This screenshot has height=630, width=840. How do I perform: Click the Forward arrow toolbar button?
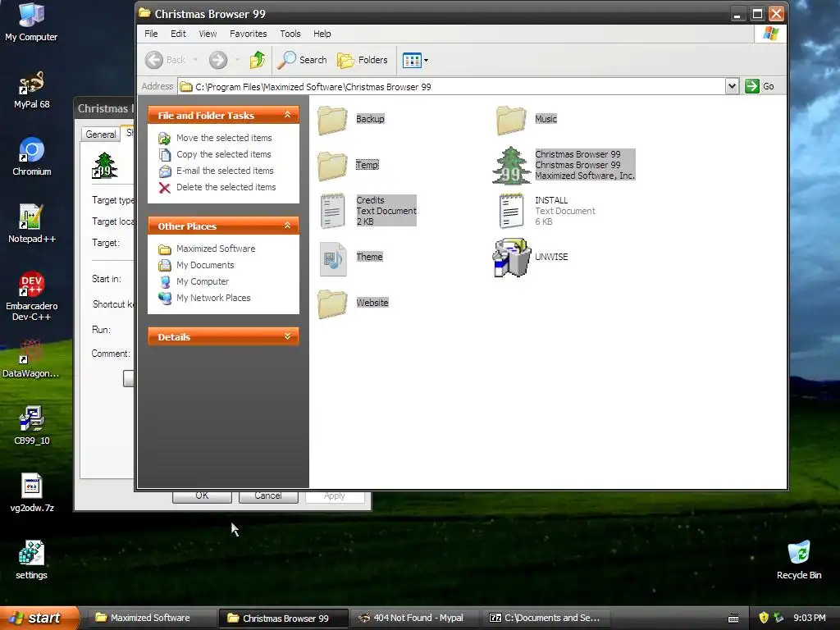(x=218, y=60)
